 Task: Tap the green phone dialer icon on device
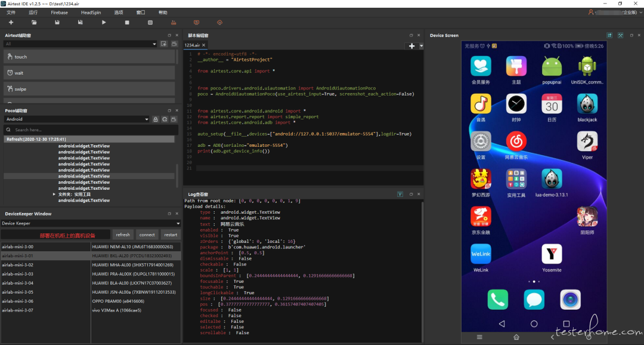point(497,300)
